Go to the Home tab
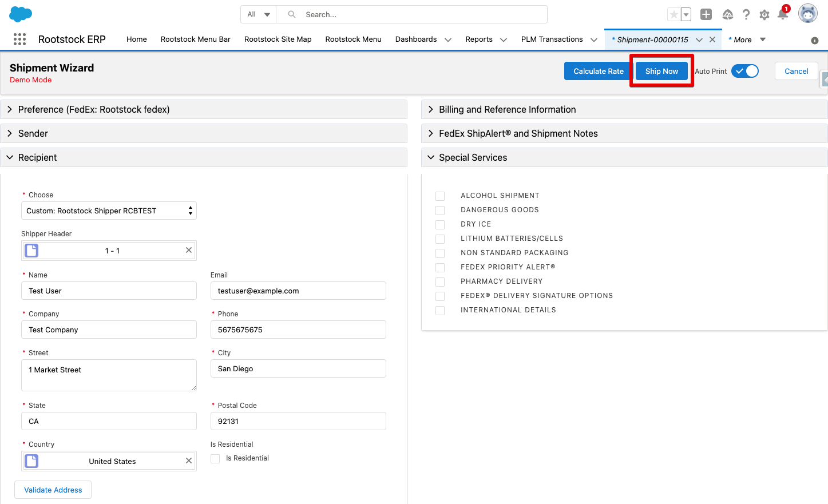The width and height of the screenshot is (828, 504). 137,39
